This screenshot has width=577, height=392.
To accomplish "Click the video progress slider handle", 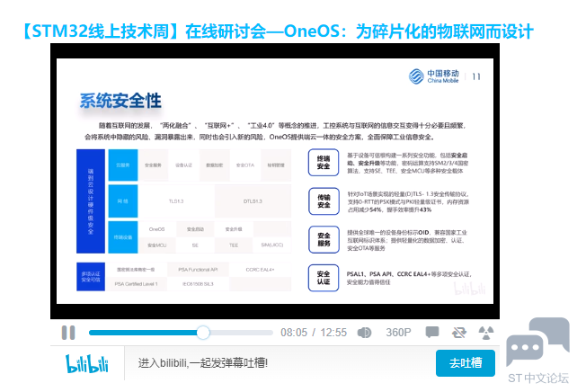I will coord(203,333).
